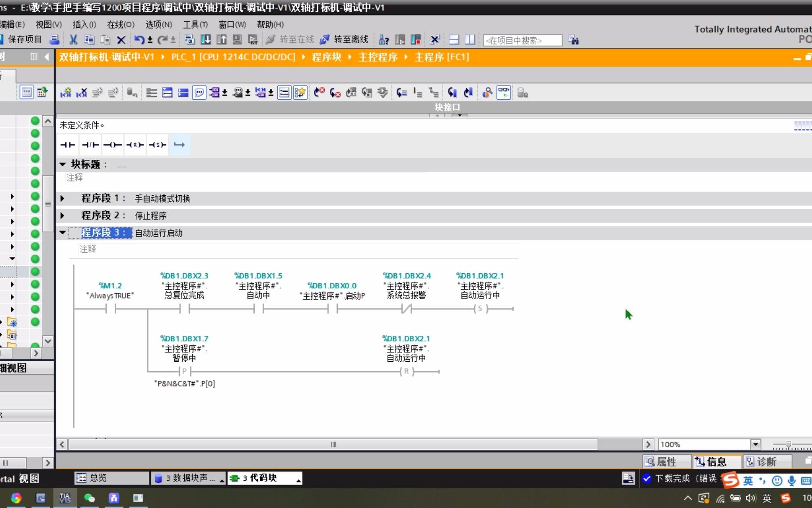The height and width of the screenshot is (508, 812).
Task: Delete network icon in editor toolbar
Action: (82, 93)
